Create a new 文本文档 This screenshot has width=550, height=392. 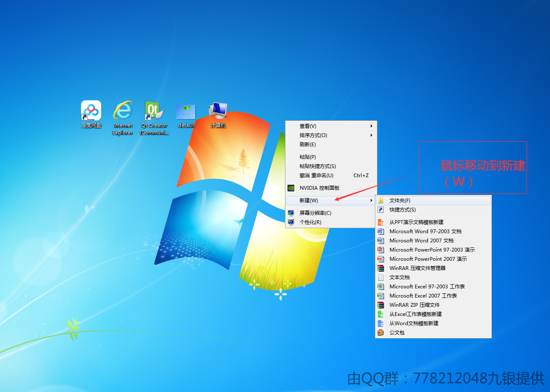point(433,277)
